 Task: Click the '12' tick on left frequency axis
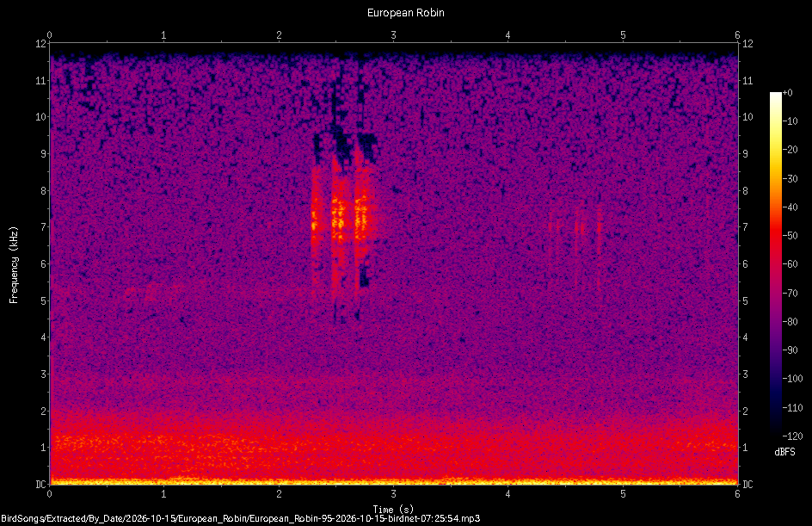tap(40, 44)
